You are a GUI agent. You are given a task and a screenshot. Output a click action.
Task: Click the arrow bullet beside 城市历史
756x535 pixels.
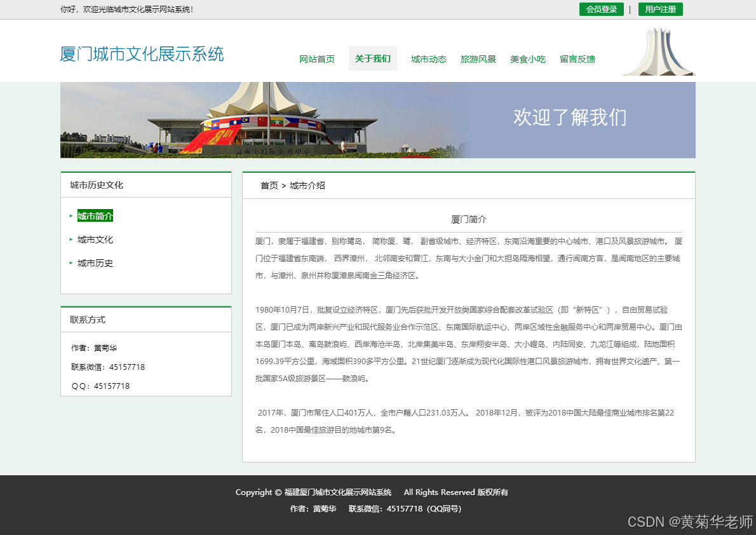[71, 263]
